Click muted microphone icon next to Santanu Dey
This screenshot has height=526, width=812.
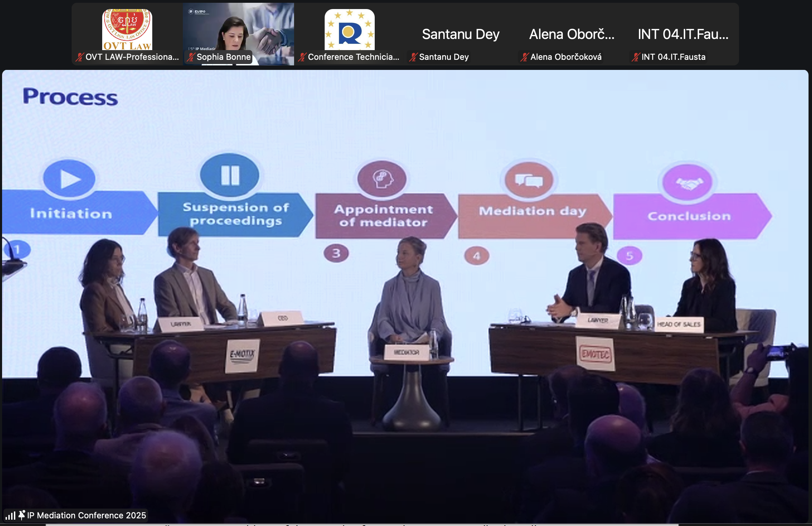(x=413, y=57)
